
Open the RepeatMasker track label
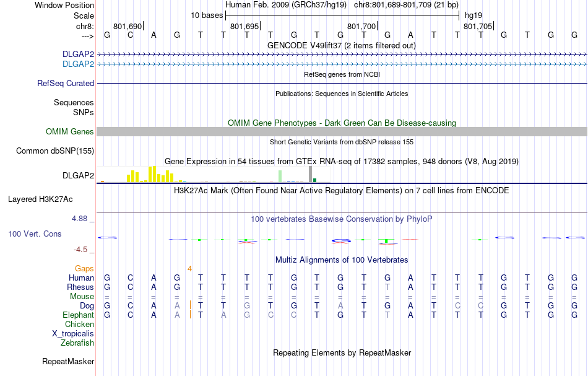click(68, 361)
